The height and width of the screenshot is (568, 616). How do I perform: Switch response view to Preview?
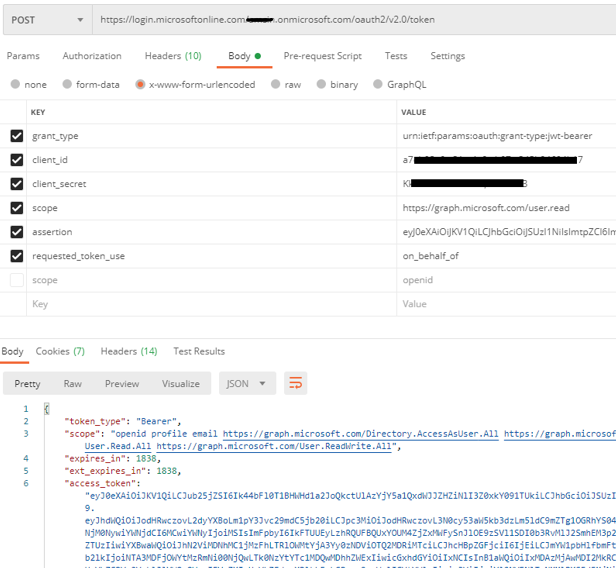click(122, 384)
